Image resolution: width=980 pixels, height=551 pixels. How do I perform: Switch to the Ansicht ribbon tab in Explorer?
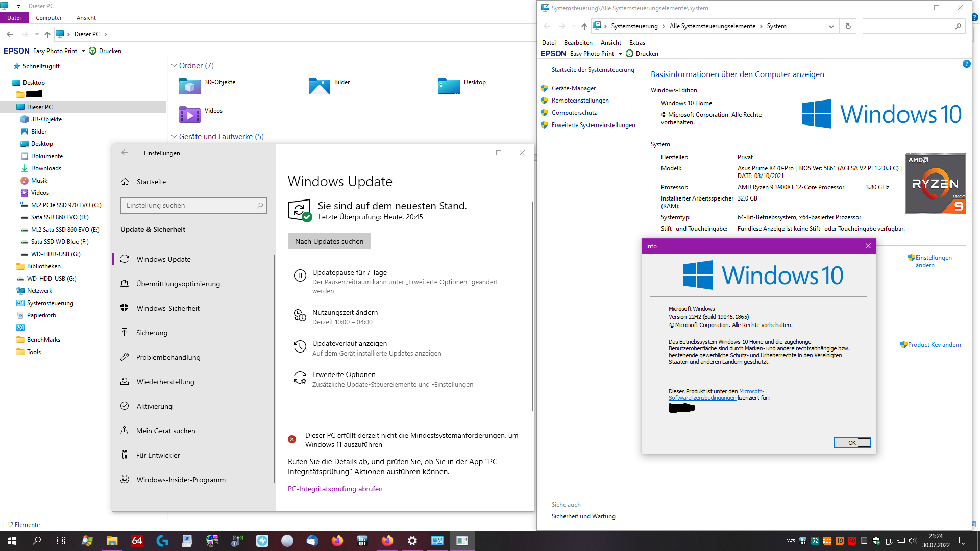pos(86,18)
